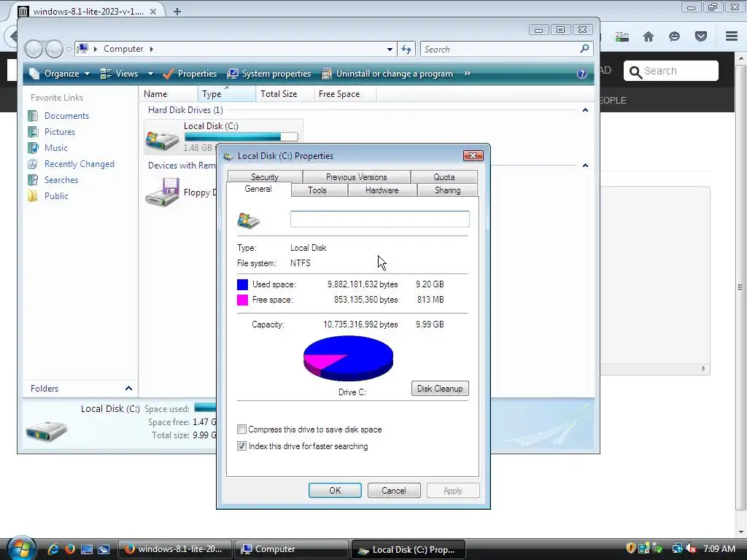Screen dimensions: 747x560
Task: Enable Compress this drive checkbox
Action: pos(242,429)
